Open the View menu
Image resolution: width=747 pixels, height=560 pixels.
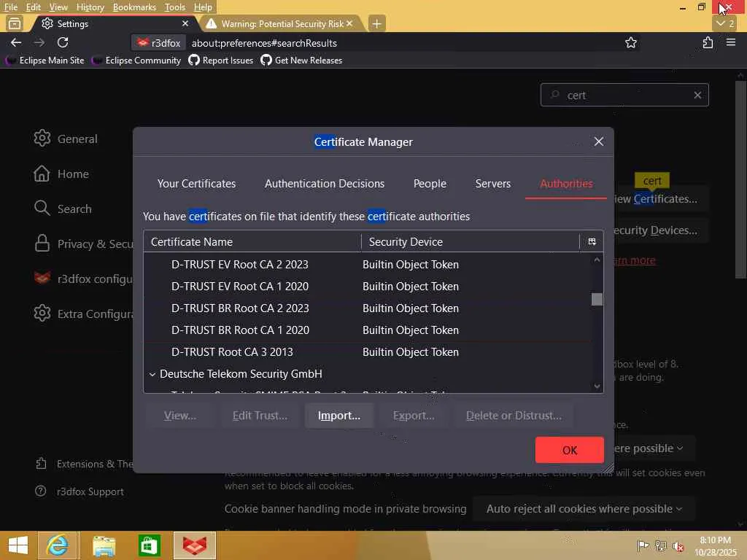58,7
